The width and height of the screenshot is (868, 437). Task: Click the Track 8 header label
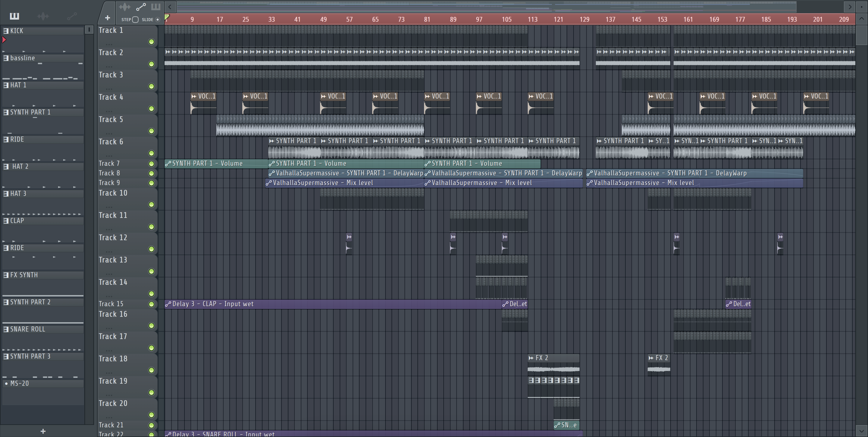109,173
